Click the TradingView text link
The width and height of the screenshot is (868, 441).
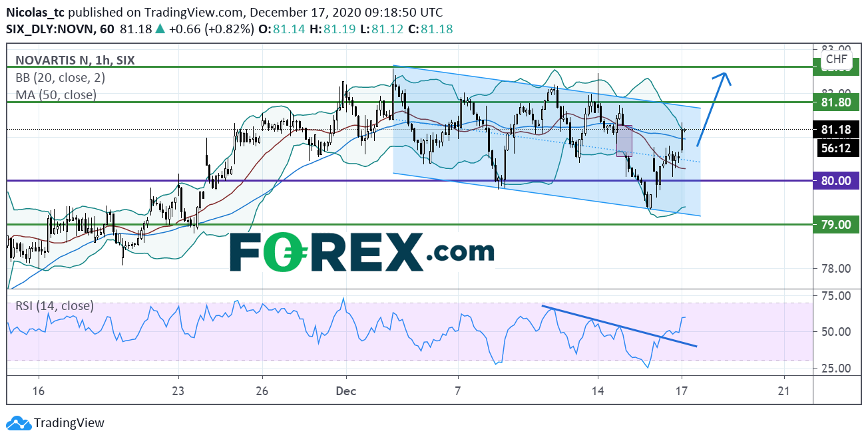[x=69, y=423]
